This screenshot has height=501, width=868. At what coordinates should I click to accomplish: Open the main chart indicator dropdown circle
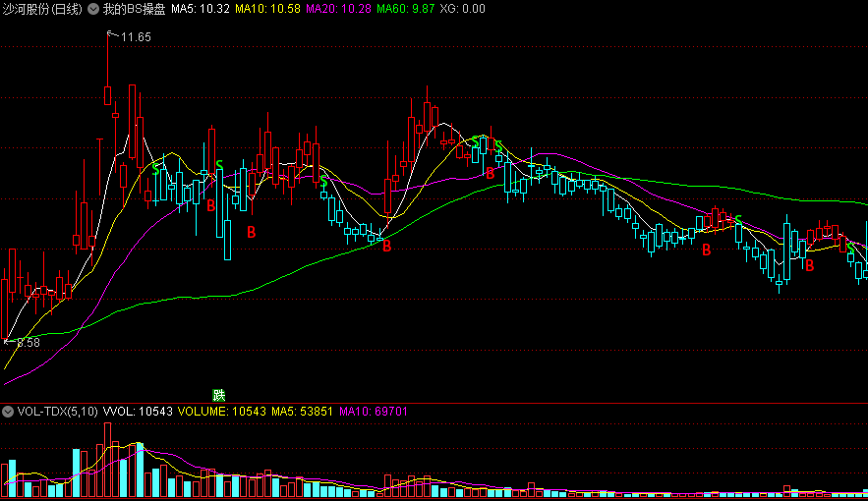(x=93, y=9)
